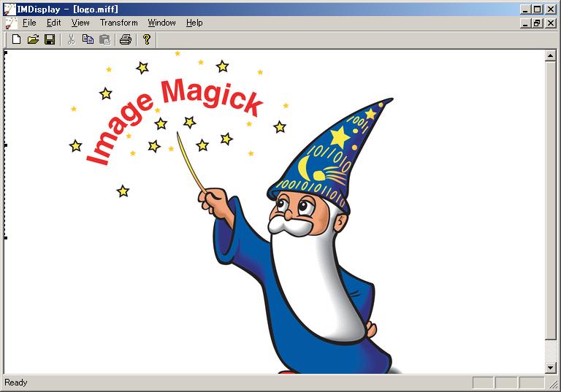Screen dimensions: 561x392
Task: Open the Window menu
Action: (x=161, y=23)
